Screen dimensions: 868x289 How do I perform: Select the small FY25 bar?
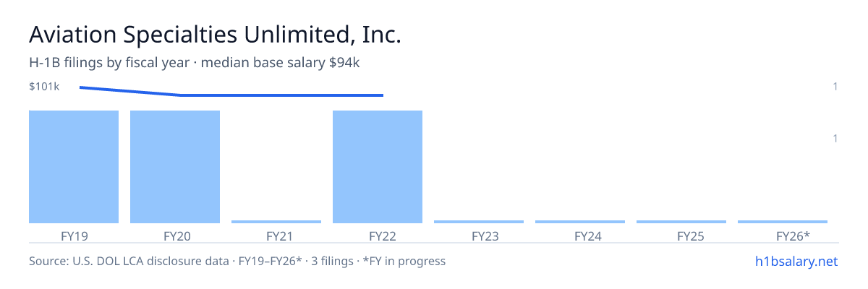pyautogui.click(x=681, y=222)
